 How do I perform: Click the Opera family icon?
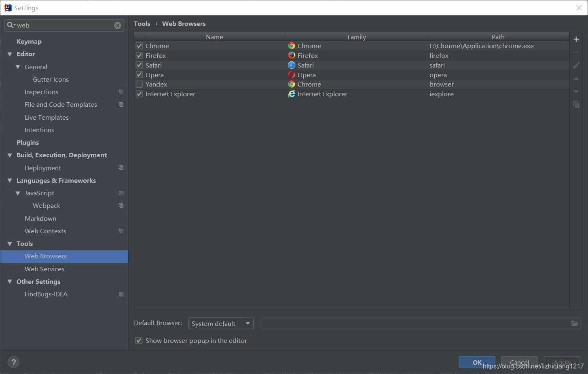(x=292, y=75)
